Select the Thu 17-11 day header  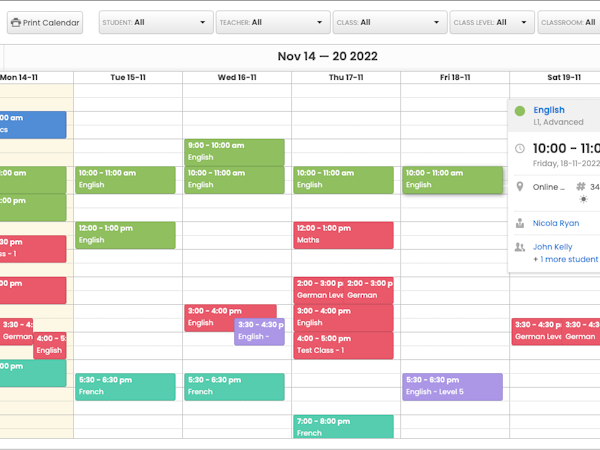click(345, 77)
